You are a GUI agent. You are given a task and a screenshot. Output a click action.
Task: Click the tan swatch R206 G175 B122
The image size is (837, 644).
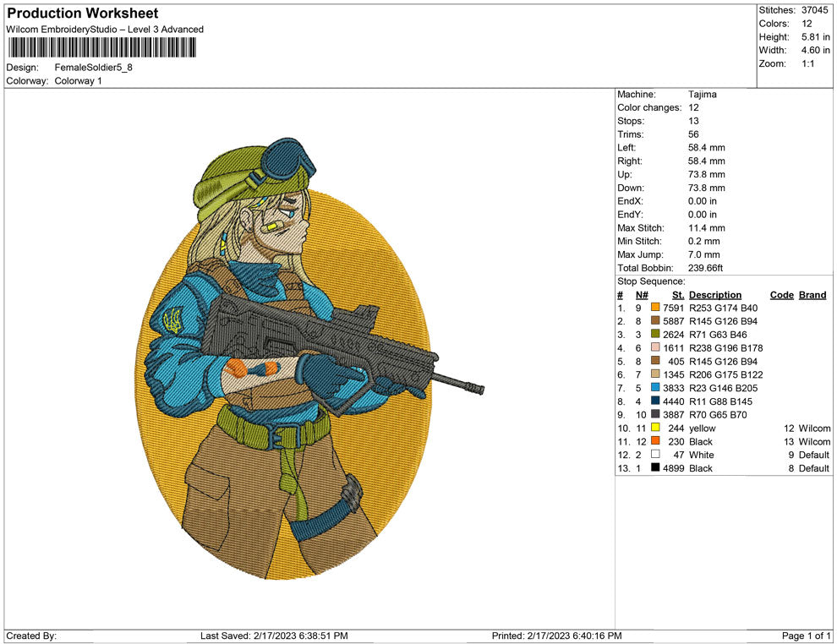click(655, 374)
